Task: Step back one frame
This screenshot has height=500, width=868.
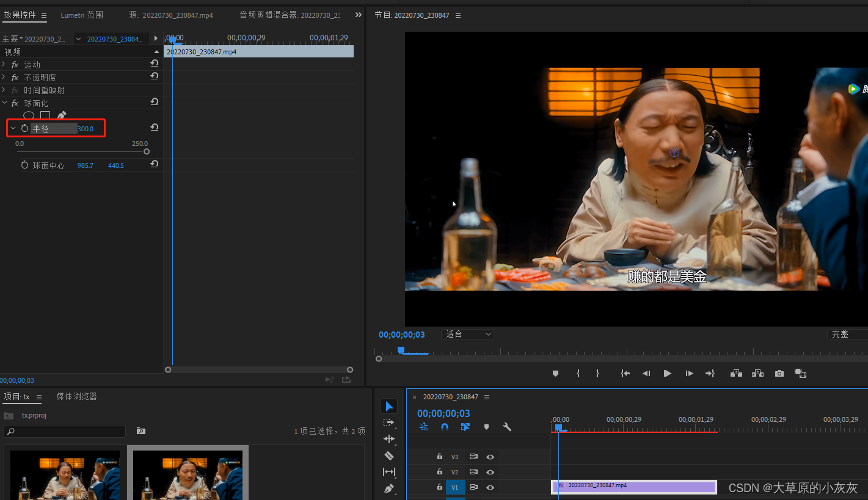Action: click(646, 373)
